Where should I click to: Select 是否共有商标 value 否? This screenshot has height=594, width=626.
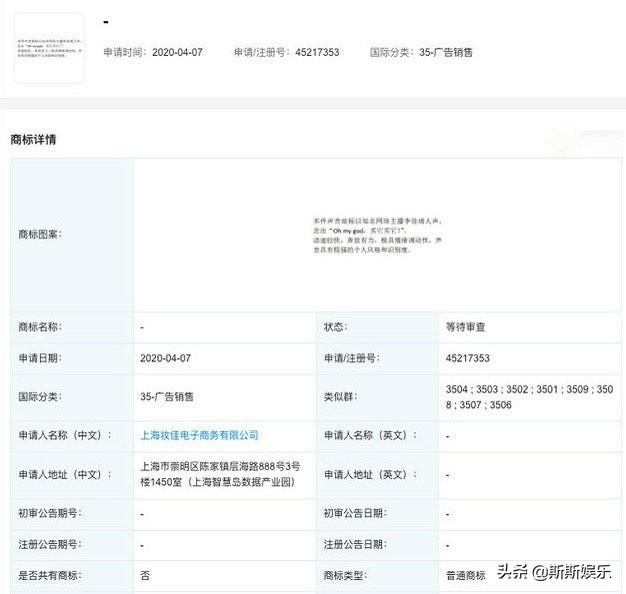coord(145,575)
